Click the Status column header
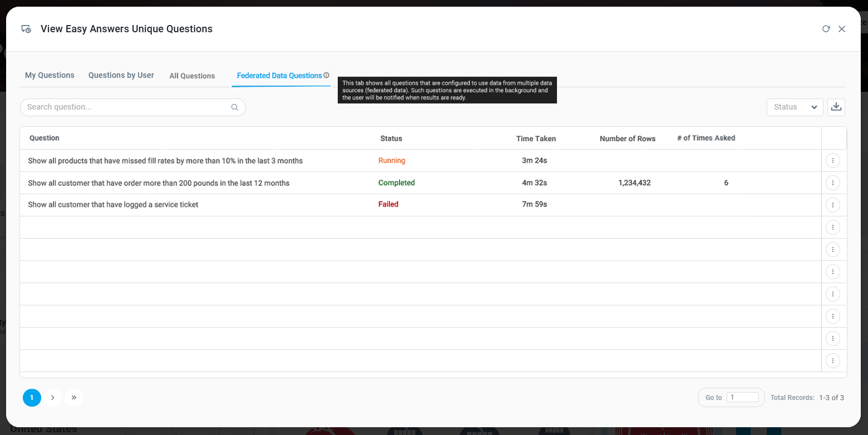This screenshot has height=435, width=868. point(391,139)
